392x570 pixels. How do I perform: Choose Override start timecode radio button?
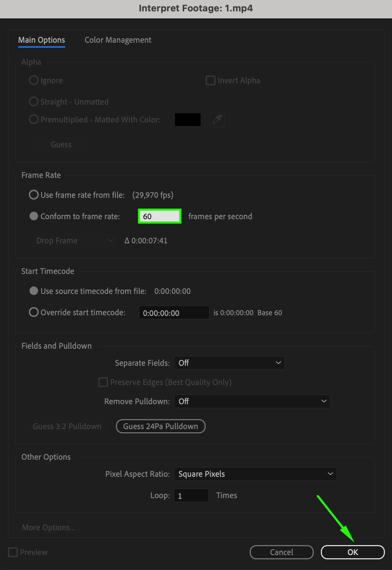pyautogui.click(x=34, y=312)
